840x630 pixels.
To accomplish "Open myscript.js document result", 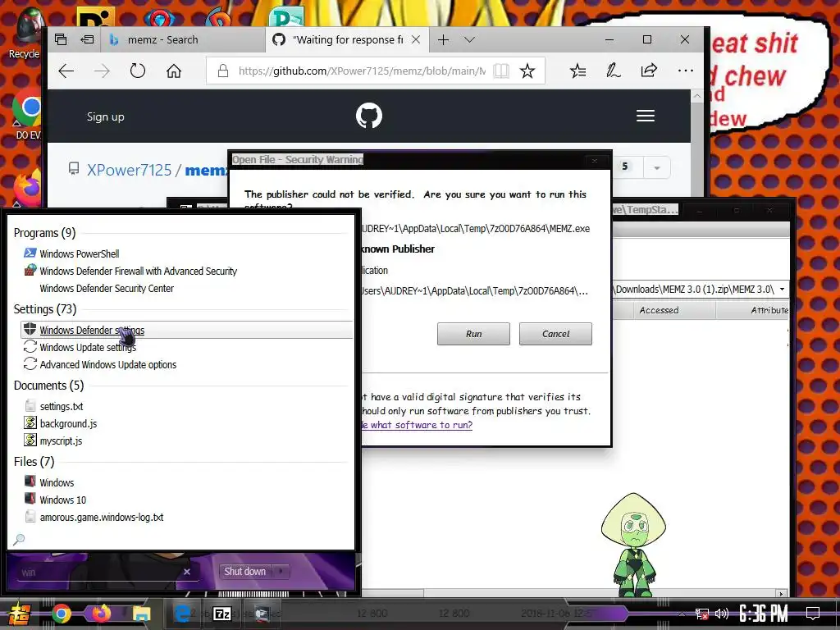I will (x=61, y=441).
